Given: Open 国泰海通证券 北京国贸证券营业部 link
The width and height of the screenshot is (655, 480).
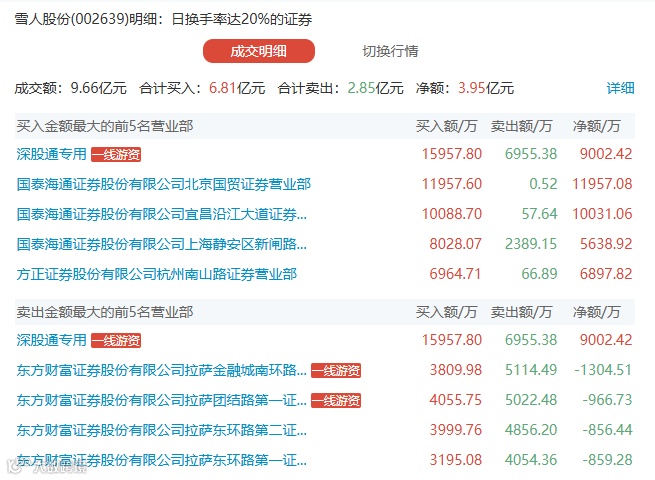Looking at the screenshot, I should tap(164, 184).
